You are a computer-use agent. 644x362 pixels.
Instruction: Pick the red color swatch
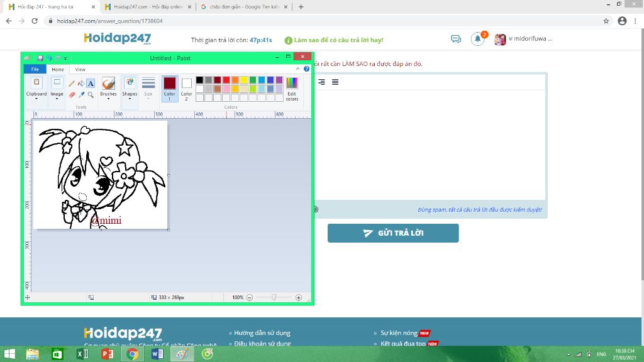pyautogui.click(x=226, y=80)
